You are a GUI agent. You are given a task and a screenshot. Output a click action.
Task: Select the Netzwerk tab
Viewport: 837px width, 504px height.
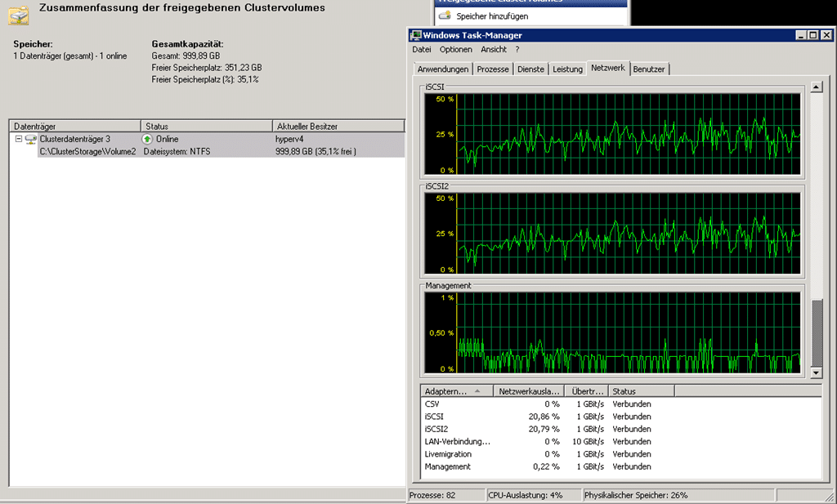(608, 68)
